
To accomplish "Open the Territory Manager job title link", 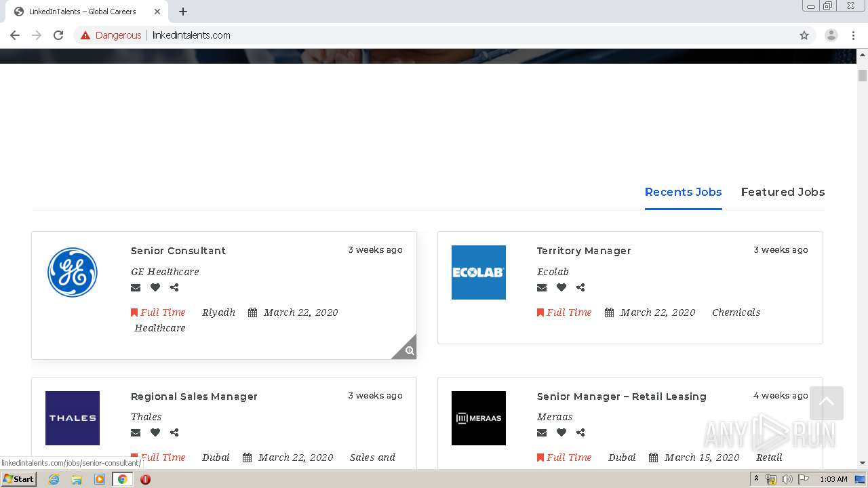I will pyautogui.click(x=584, y=251).
